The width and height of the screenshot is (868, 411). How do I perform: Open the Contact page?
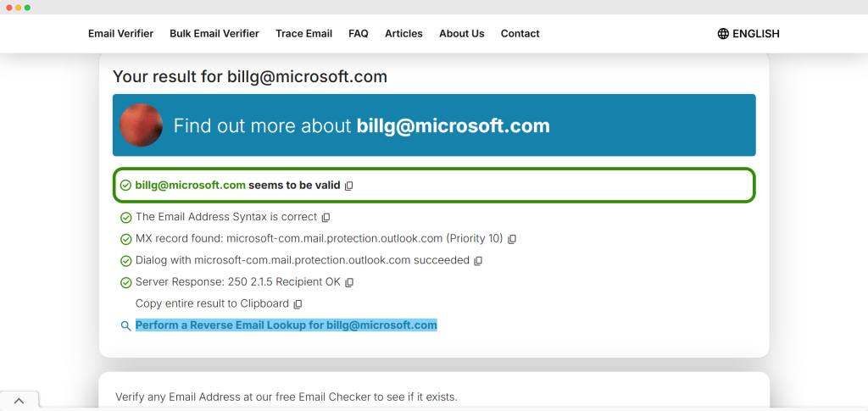tap(520, 34)
